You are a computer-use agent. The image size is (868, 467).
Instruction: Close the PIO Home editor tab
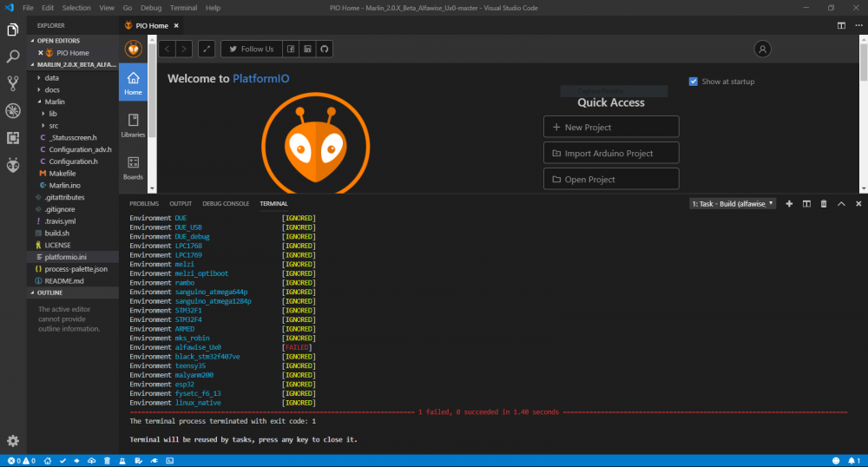pos(176,25)
